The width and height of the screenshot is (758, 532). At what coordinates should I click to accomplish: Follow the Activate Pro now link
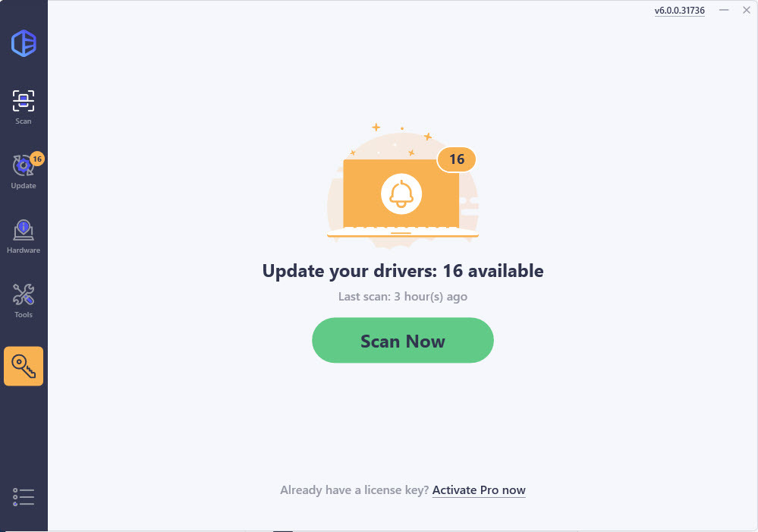click(479, 490)
